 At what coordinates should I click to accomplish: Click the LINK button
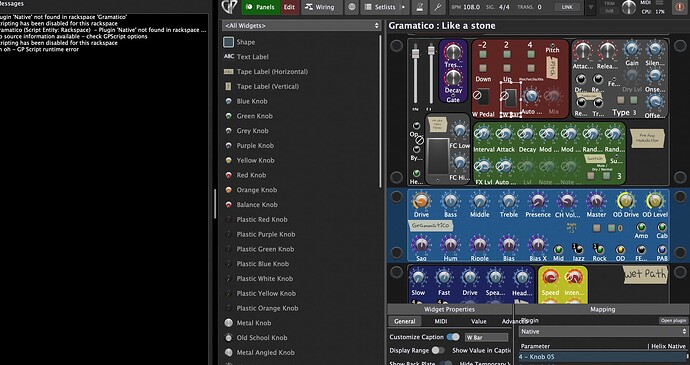[x=567, y=7]
